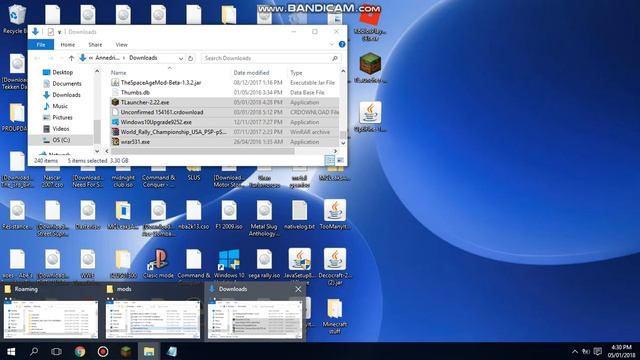Select the Thumbs.db file row
The image size is (640, 360).
coord(224,92)
